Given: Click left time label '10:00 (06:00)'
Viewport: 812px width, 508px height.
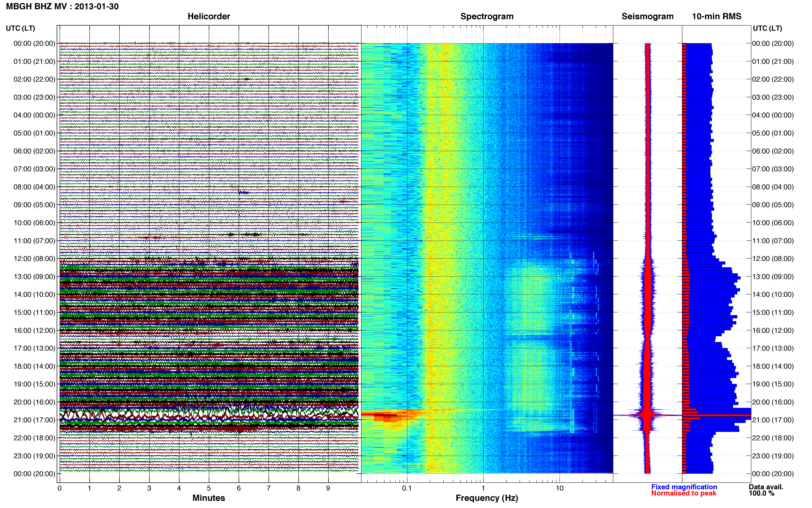Looking at the screenshot, I should coord(34,223).
